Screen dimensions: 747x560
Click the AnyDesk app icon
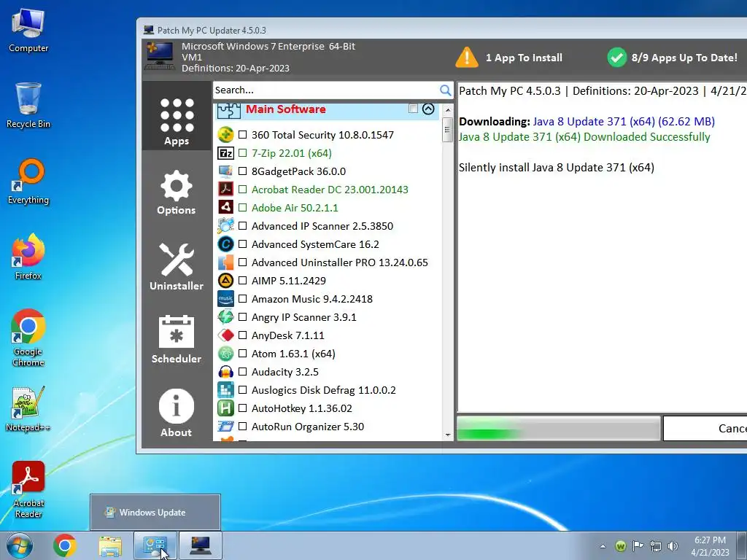click(226, 335)
